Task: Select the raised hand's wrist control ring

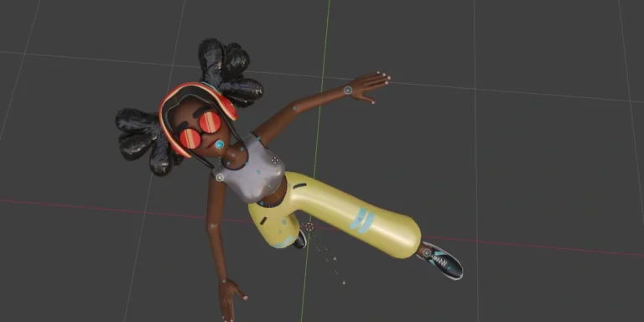Action: click(348, 90)
